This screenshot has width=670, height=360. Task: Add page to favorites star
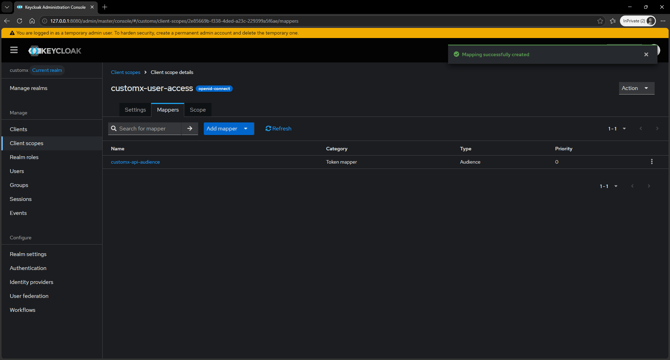click(600, 21)
